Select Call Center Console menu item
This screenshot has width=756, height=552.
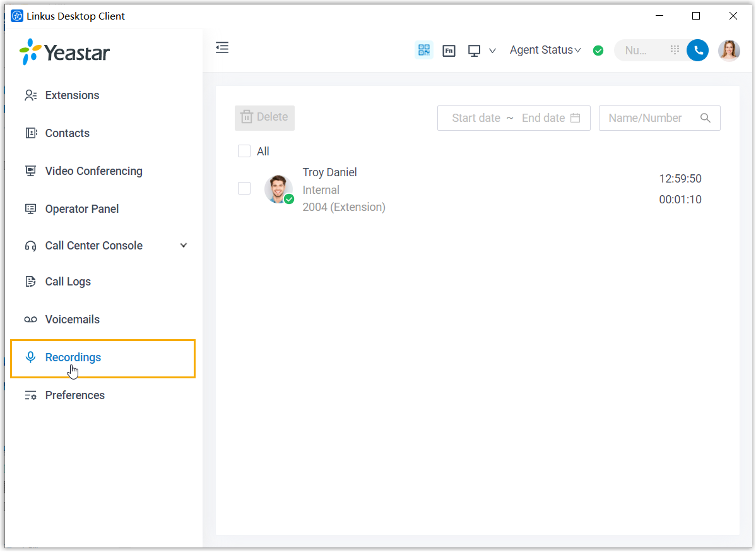tap(93, 246)
